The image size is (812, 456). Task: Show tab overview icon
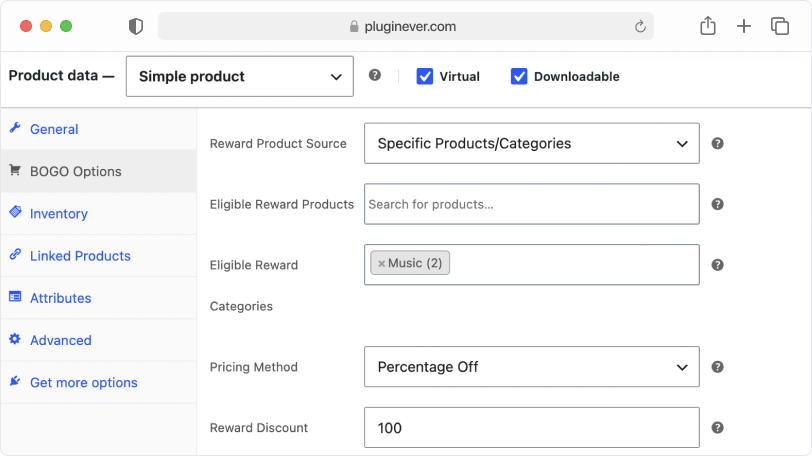[780, 26]
